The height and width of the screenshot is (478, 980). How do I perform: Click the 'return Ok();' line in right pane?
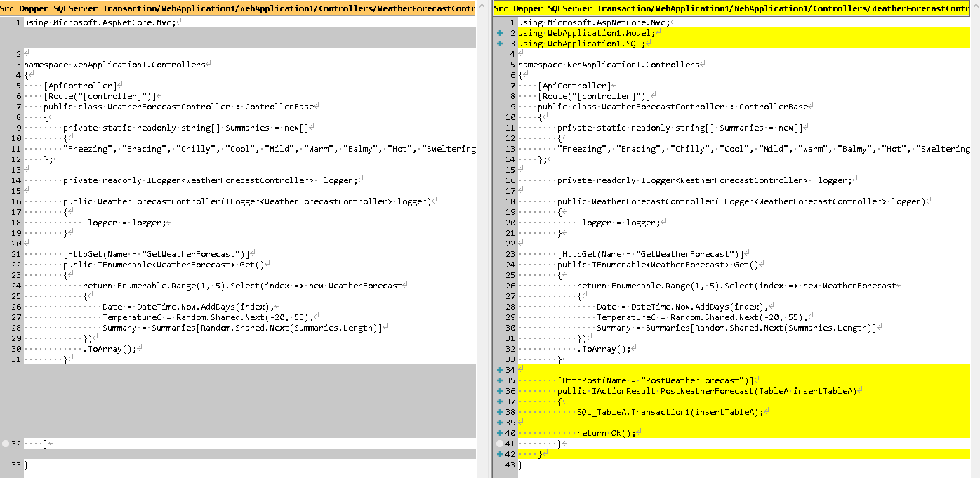pos(606,433)
